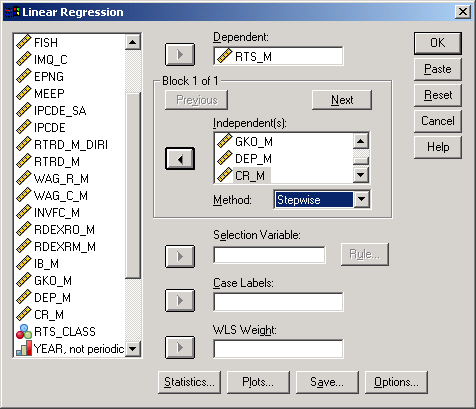
Task: Open the Save... dialog
Action: point(327,382)
